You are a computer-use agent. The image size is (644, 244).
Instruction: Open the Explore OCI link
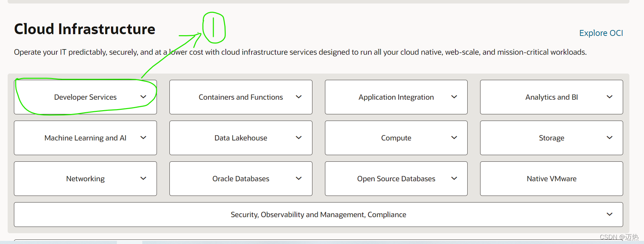click(x=601, y=33)
